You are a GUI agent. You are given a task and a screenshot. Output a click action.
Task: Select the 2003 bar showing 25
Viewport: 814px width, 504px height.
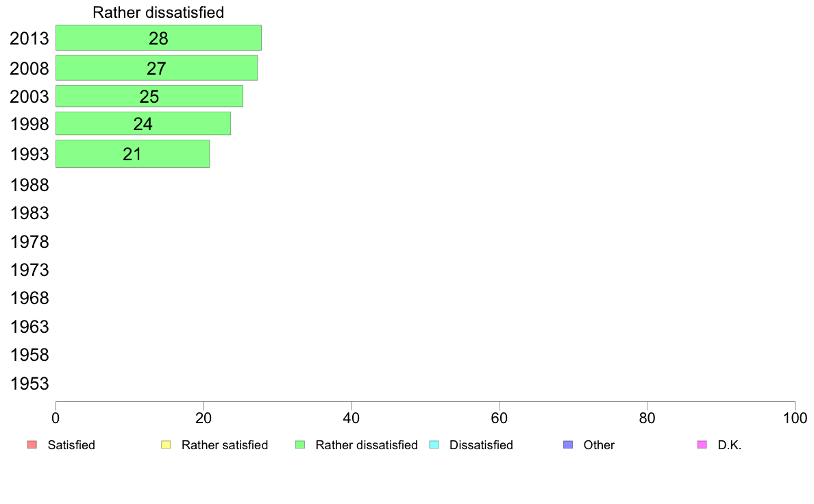[149, 96]
